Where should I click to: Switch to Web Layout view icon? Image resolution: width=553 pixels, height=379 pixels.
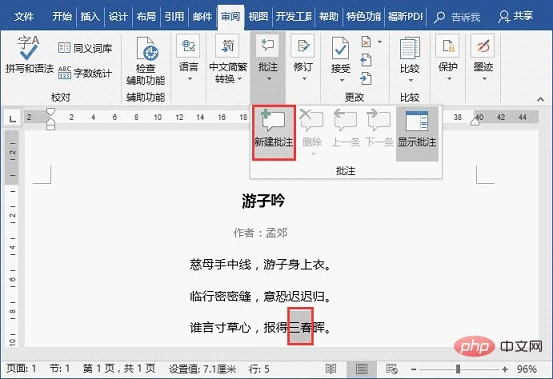pyautogui.click(x=392, y=369)
